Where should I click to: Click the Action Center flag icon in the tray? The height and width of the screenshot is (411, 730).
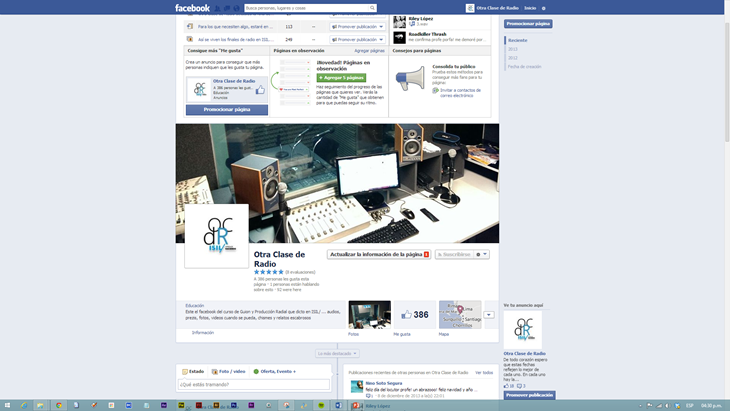point(649,406)
